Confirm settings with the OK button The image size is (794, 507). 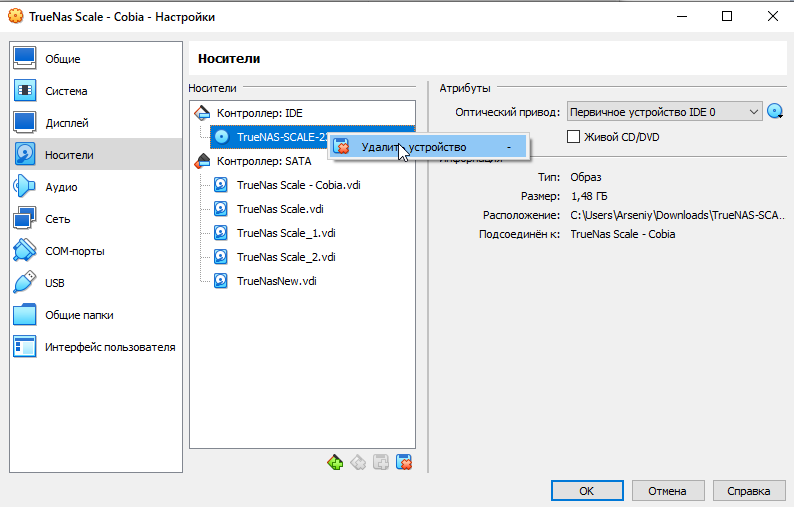click(587, 491)
